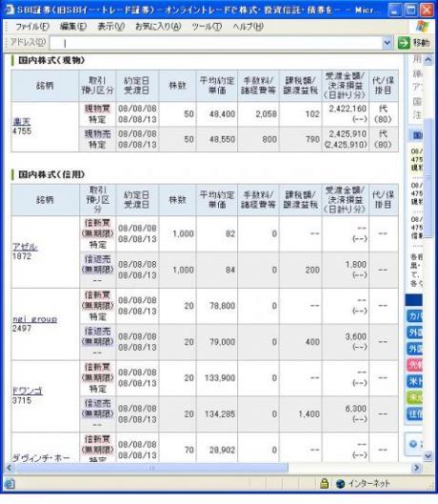Click the 現物売 特定 transaction type cell
The image size is (438, 504).
[x=97, y=139]
